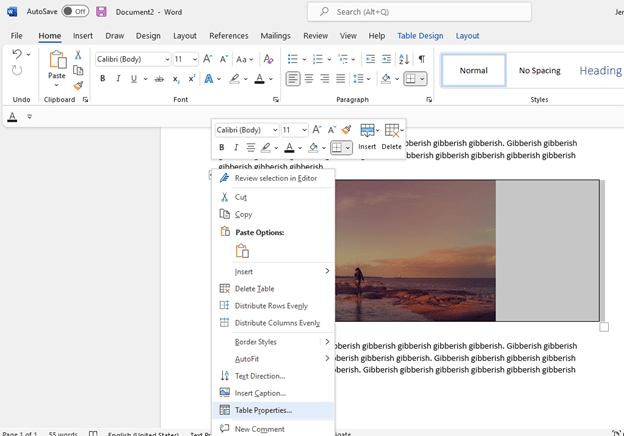Toggle Underline in the ribbon Font group
This screenshot has width=624, height=436.
(x=135, y=79)
